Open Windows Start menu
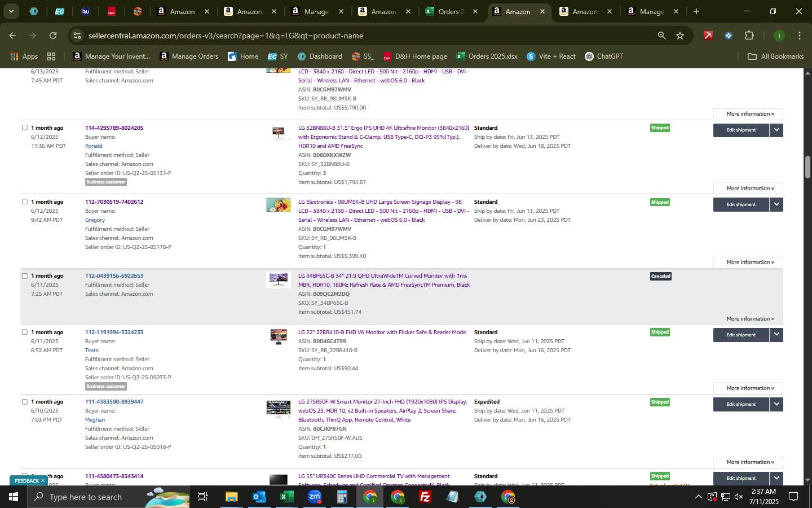 (x=14, y=497)
